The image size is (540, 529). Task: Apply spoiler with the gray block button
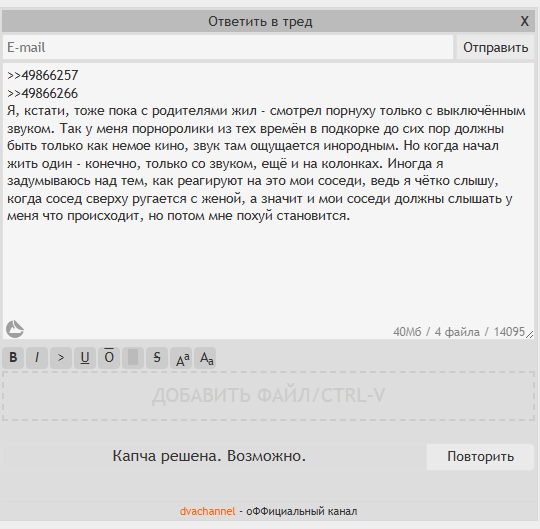[133, 358]
